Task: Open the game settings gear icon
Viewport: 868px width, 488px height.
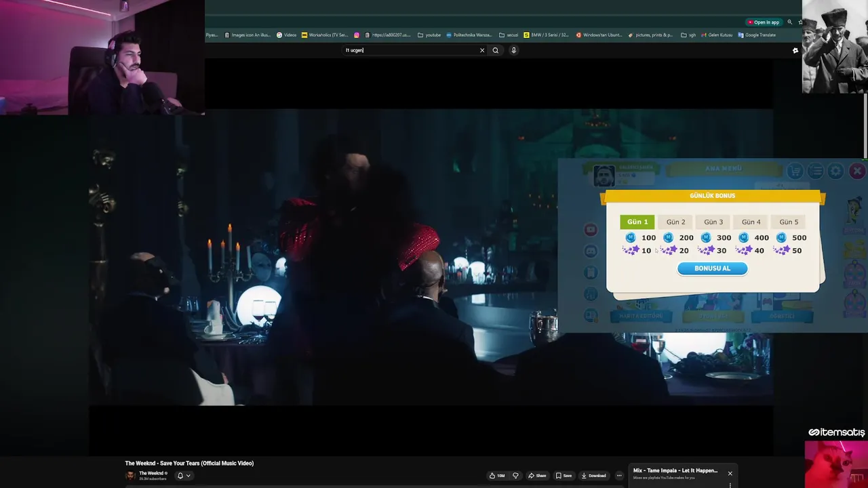Action: click(x=836, y=171)
